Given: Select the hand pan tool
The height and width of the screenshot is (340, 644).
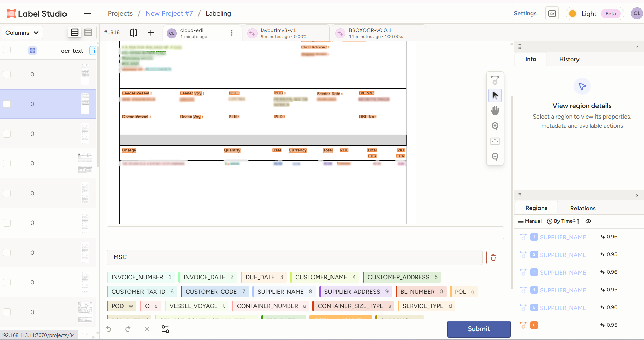Looking at the screenshot, I should (495, 111).
